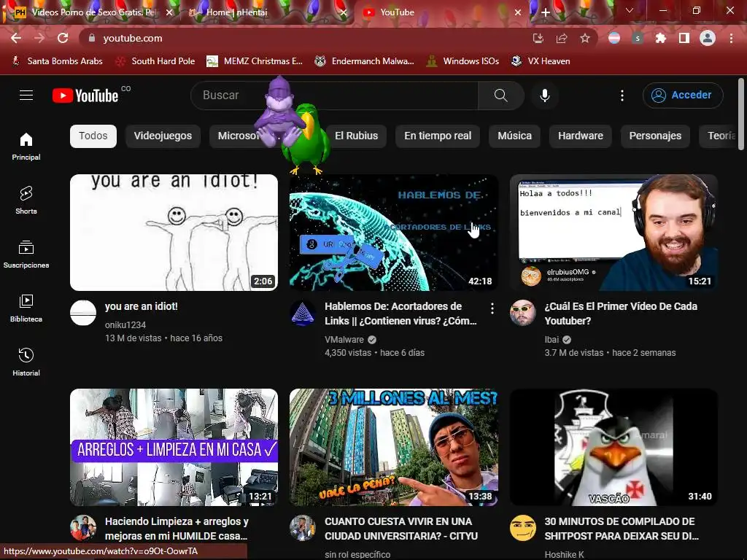Switch to the Home nHentai browser tab

[268, 12]
